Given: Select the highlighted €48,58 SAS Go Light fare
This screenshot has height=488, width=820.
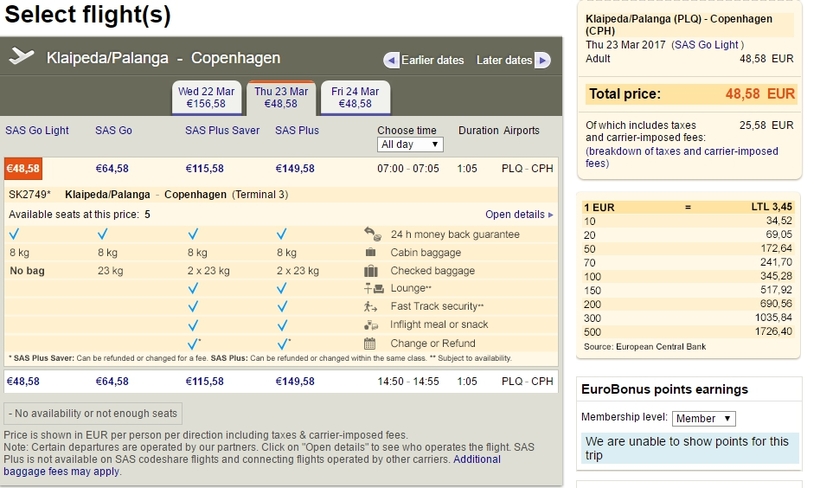Looking at the screenshot, I should tap(23, 169).
